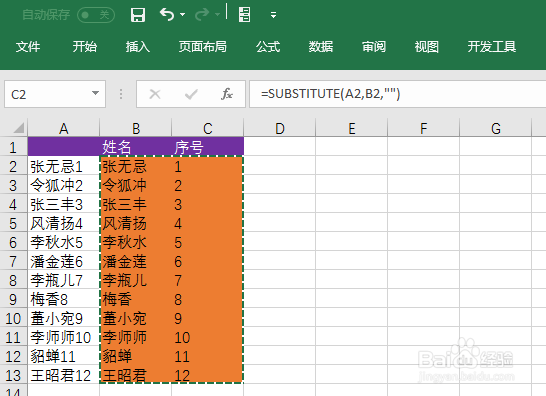Click the Redo arrow icon

pos(202,15)
